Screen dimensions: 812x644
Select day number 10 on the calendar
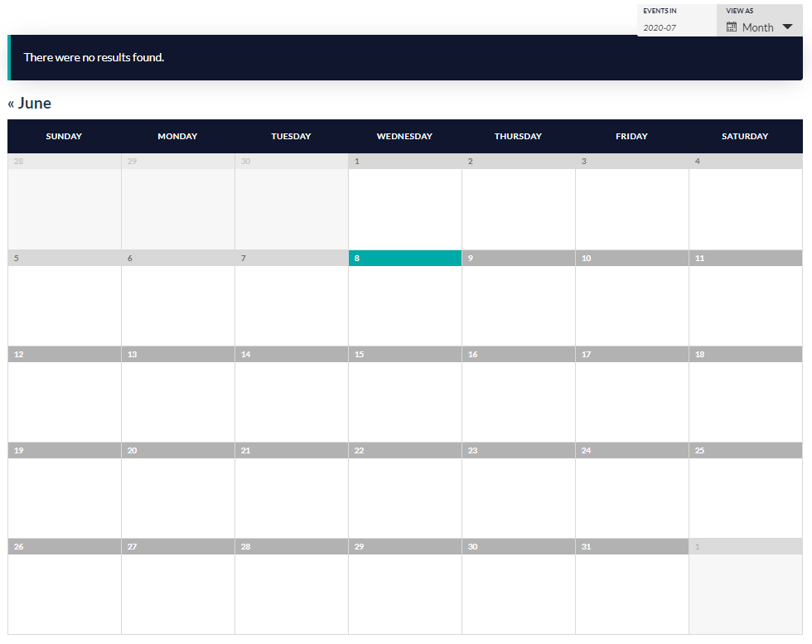coord(587,258)
